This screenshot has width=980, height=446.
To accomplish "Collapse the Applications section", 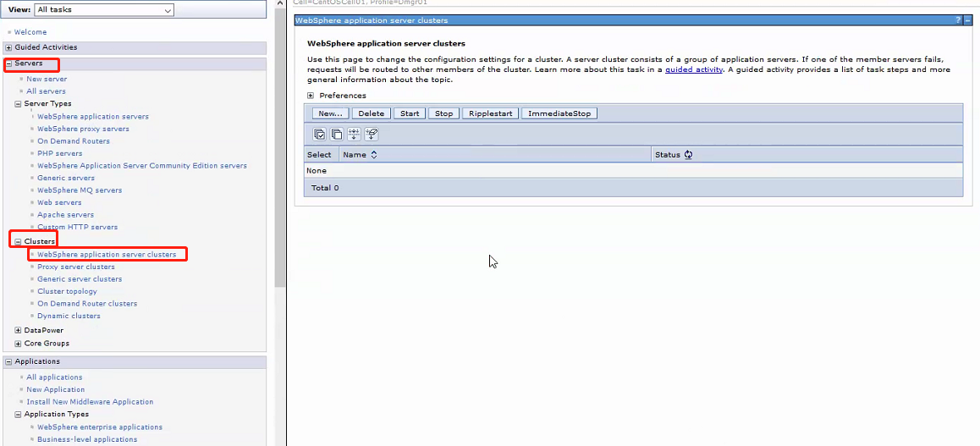I will click(8, 361).
